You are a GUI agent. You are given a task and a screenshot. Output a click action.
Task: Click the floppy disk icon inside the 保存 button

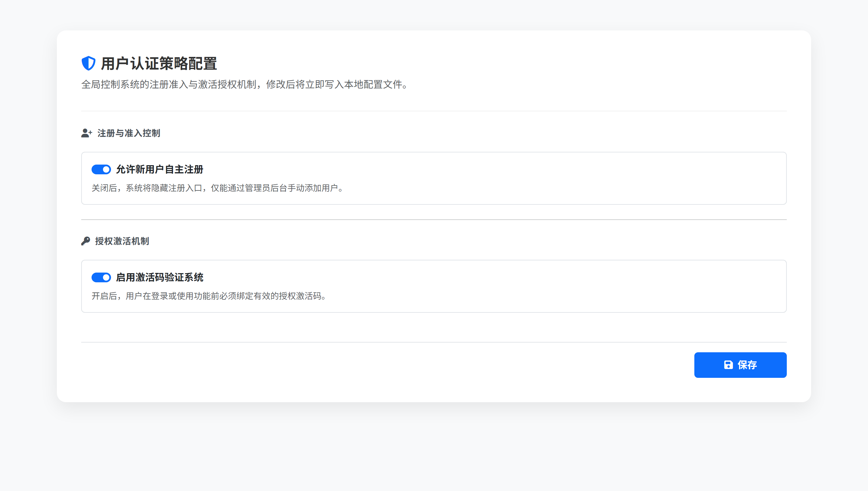point(728,364)
